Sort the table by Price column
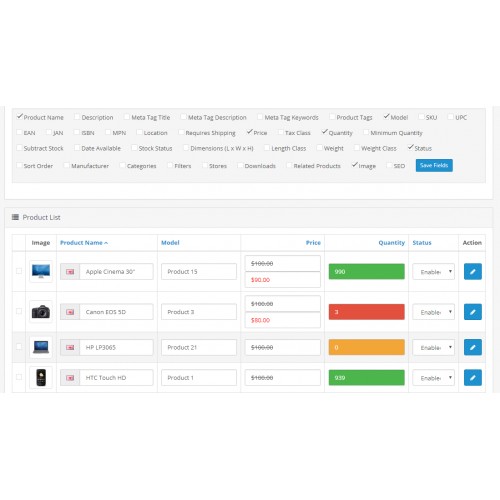The height and width of the screenshot is (500, 500). click(313, 243)
